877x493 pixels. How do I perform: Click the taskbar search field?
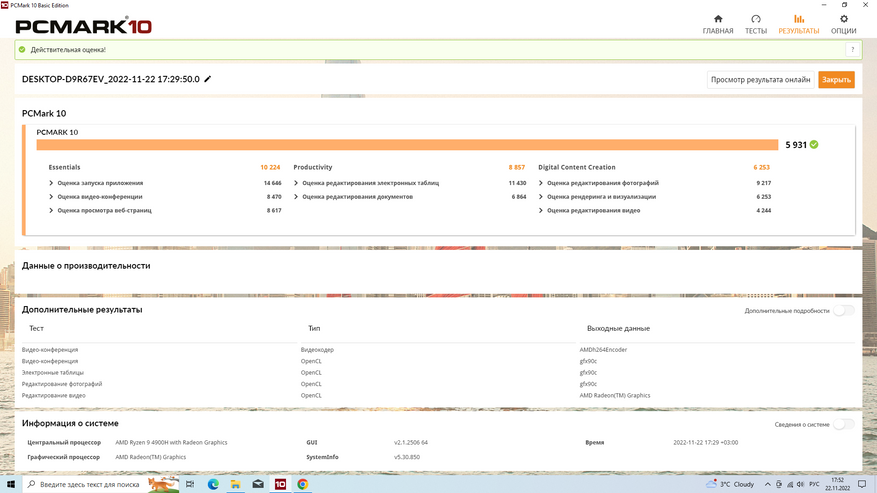click(101, 484)
